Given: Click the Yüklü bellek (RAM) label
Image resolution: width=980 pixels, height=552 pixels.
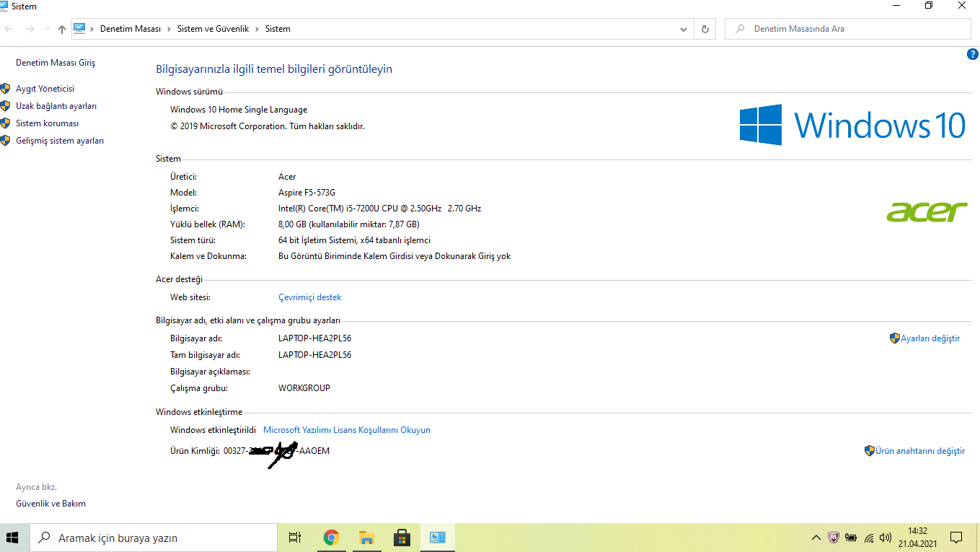Looking at the screenshot, I should (208, 224).
